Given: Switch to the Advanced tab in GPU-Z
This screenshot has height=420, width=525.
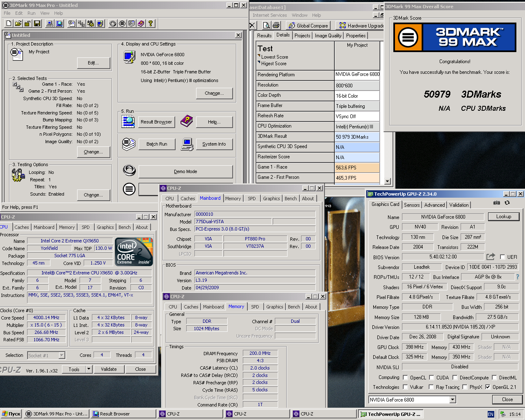Looking at the screenshot, I should pyautogui.click(x=434, y=205).
